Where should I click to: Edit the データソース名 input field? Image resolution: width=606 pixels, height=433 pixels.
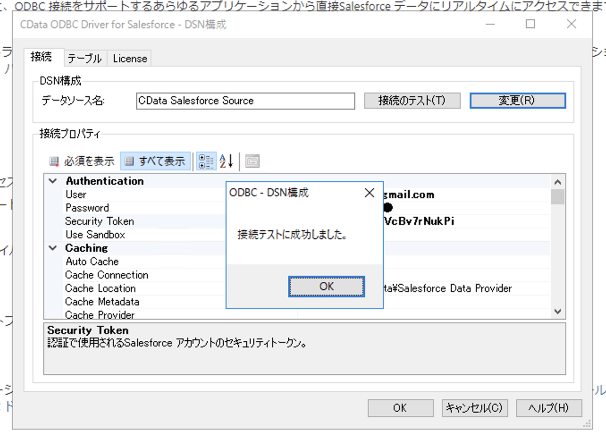coord(245,101)
